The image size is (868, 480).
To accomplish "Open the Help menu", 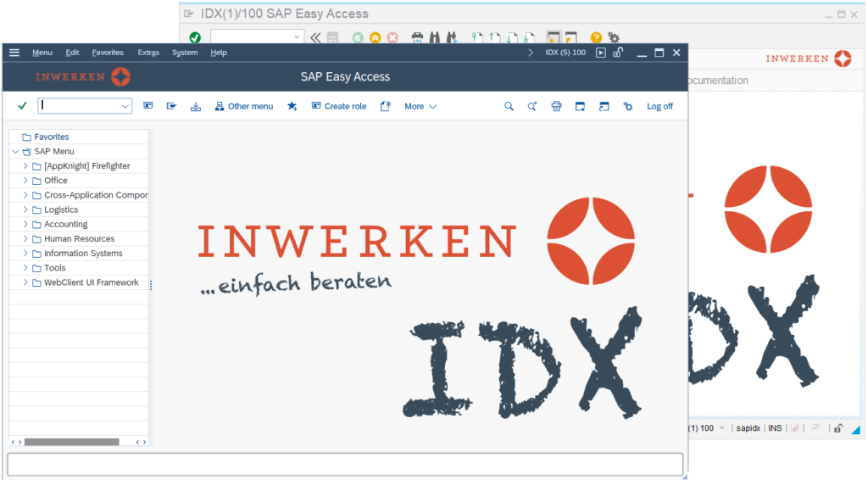I will (x=219, y=53).
